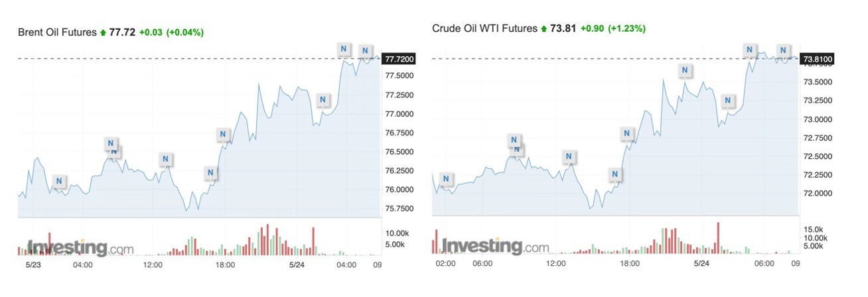Viewport: 868px width, 297px height.
Task: Open Brent news marker above the 12:00 dip
Action: 165,159
